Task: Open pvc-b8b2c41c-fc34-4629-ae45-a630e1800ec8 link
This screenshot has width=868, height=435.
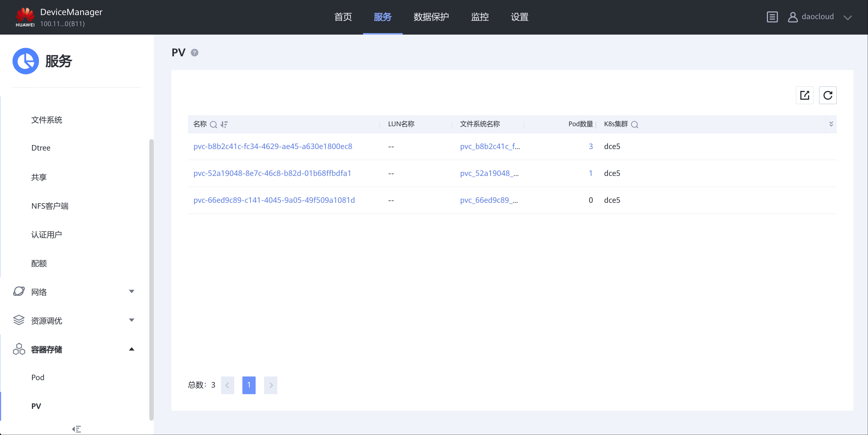Action: point(273,146)
